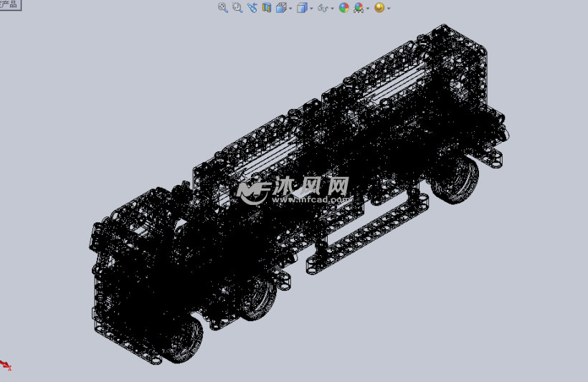
Task: Toggle the Section View tool
Action: [x=267, y=8]
